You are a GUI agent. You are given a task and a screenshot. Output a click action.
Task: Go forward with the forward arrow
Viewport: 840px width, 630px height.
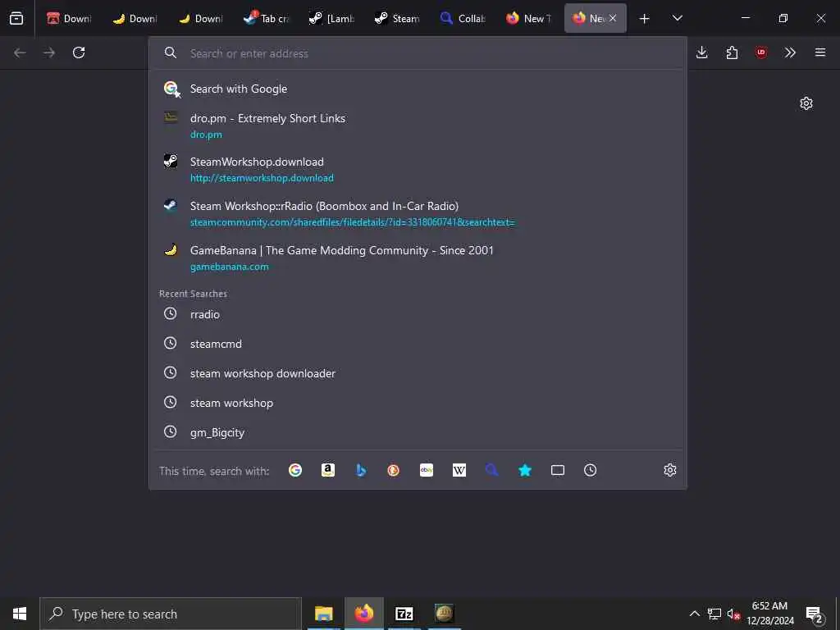[x=49, y=52]
